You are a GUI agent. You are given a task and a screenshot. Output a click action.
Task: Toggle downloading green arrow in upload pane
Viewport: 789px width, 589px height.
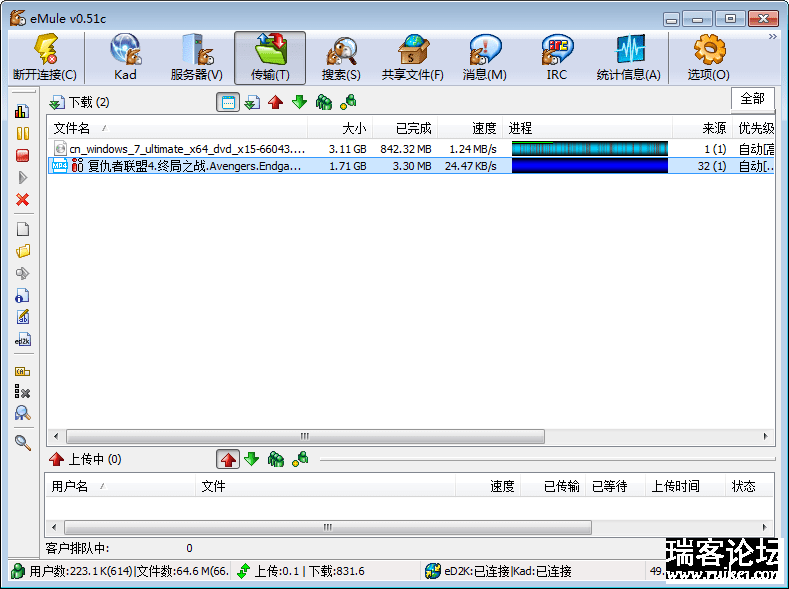[252, 459]
